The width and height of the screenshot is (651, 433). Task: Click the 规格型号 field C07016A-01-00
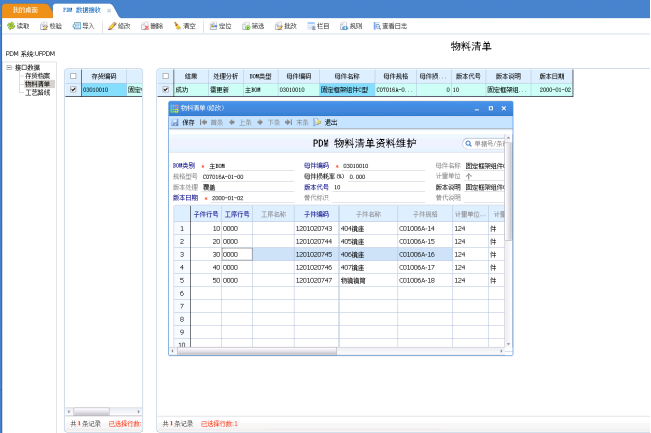coord(247,177)
